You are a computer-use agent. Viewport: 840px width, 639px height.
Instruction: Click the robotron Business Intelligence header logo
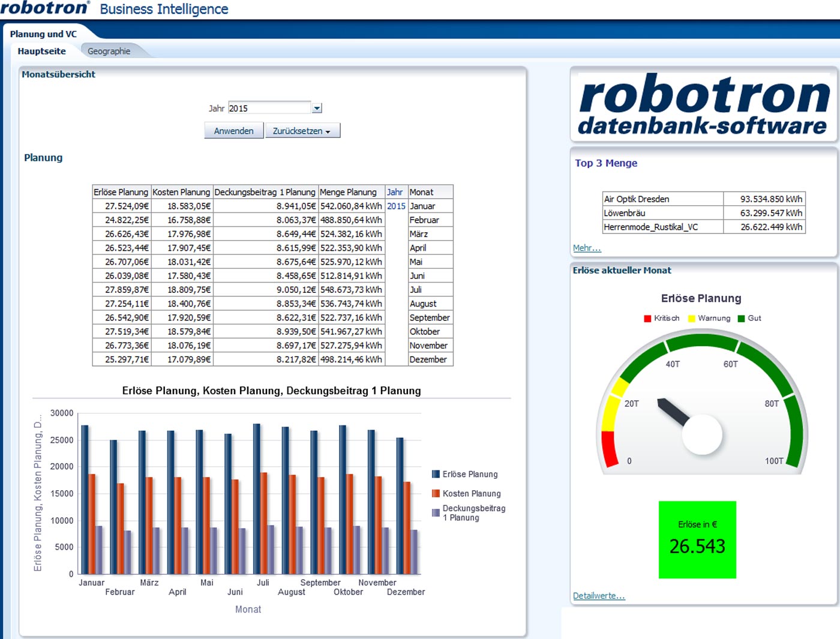[114, 8]
